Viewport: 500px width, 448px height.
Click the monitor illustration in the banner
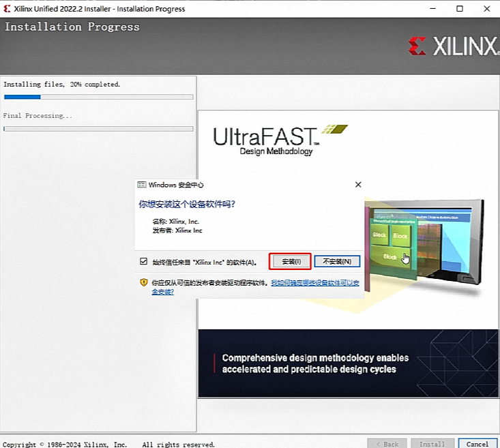pyautogui.click(x=437, y=239)
